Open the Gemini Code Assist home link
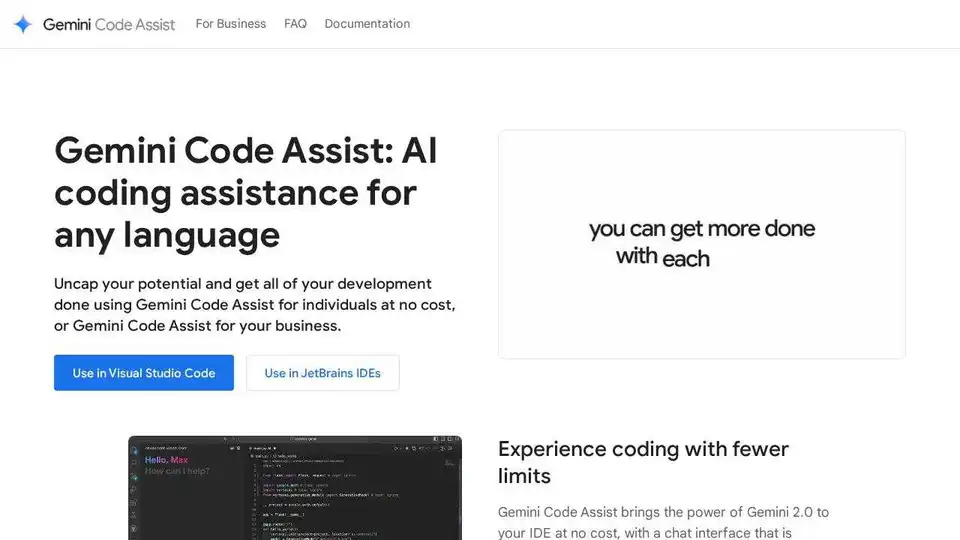Image resolution: width=960 pixels, height=540 pixels. click(108, 24)
